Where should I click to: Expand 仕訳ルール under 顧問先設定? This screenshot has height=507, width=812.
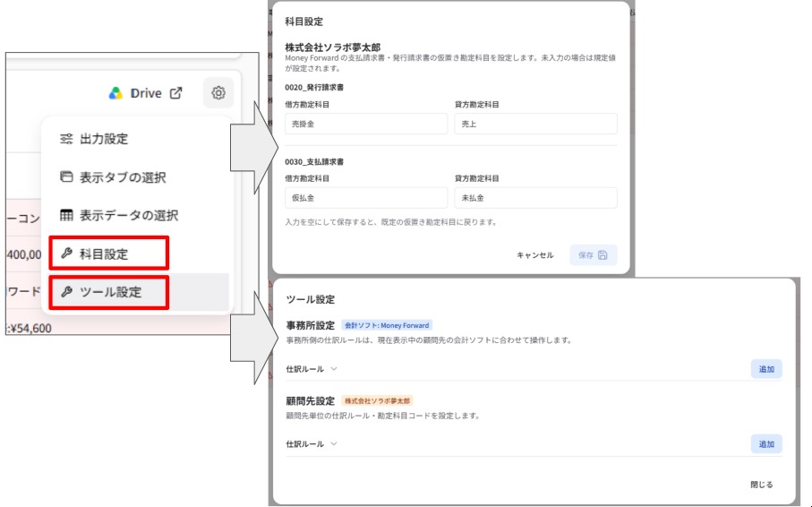coord(312,444)
